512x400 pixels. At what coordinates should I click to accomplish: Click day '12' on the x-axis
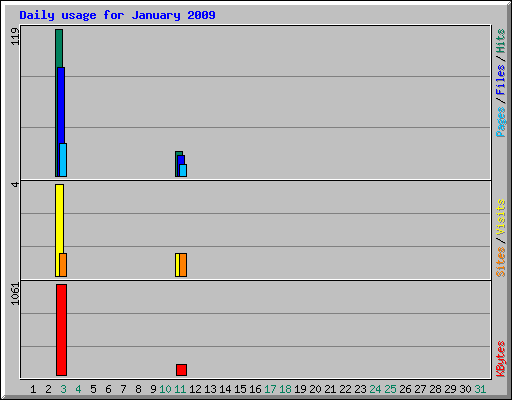(x=195, y=389)
